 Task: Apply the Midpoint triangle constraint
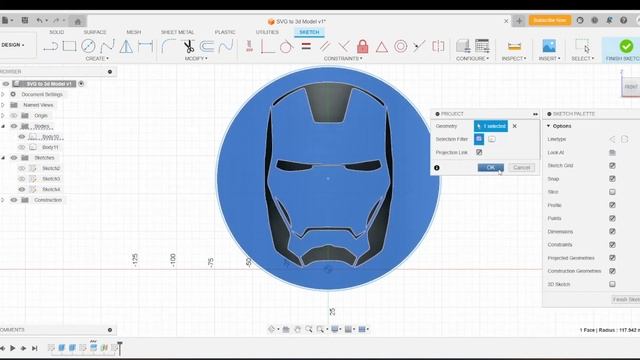click(382, 47)
